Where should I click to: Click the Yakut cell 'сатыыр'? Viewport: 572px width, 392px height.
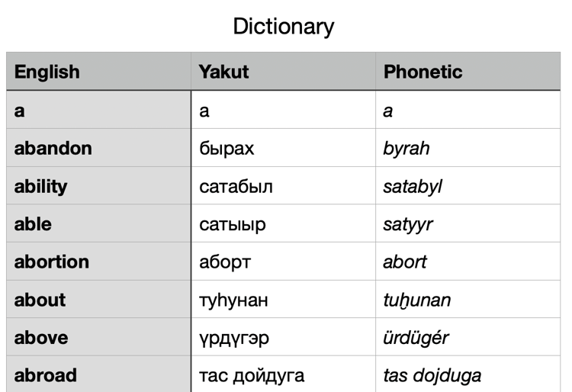(233, 224)
